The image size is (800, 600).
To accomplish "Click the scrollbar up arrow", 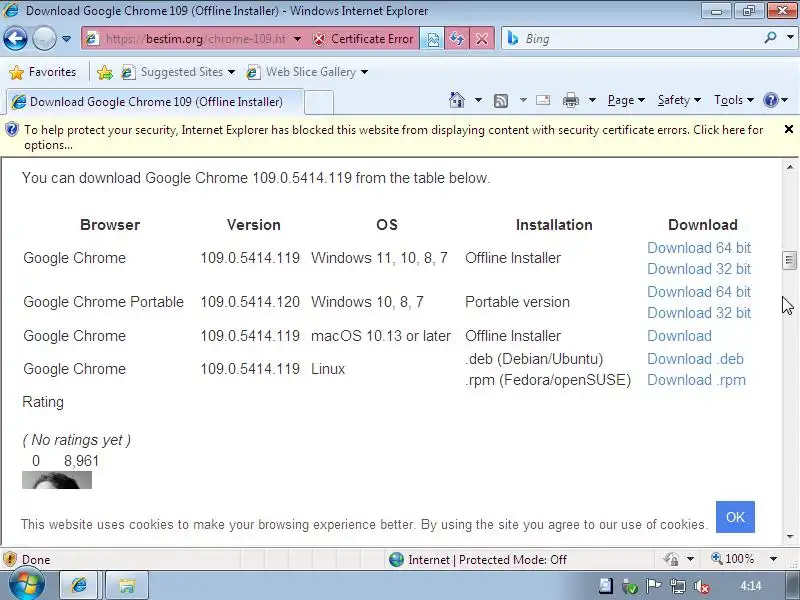I will coord(790,167).
